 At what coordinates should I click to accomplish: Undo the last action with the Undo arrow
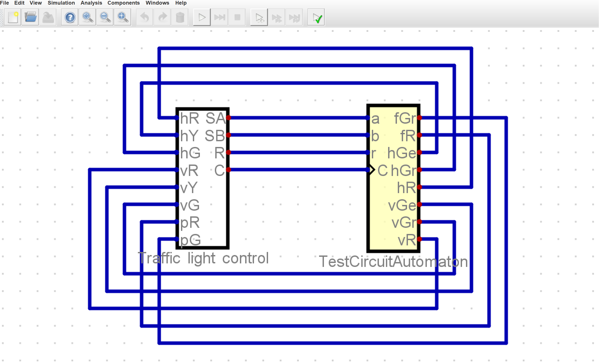tap(145, 17)
